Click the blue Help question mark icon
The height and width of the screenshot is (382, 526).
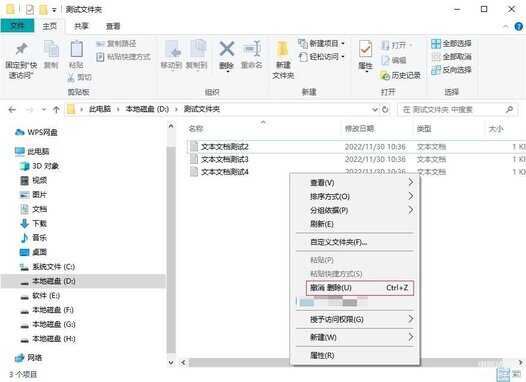[519, 26]
